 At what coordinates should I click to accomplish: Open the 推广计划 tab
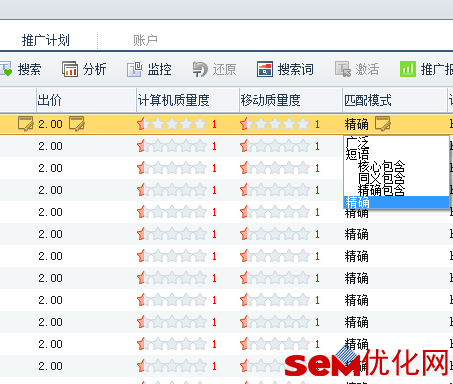(x=46, y=40)
